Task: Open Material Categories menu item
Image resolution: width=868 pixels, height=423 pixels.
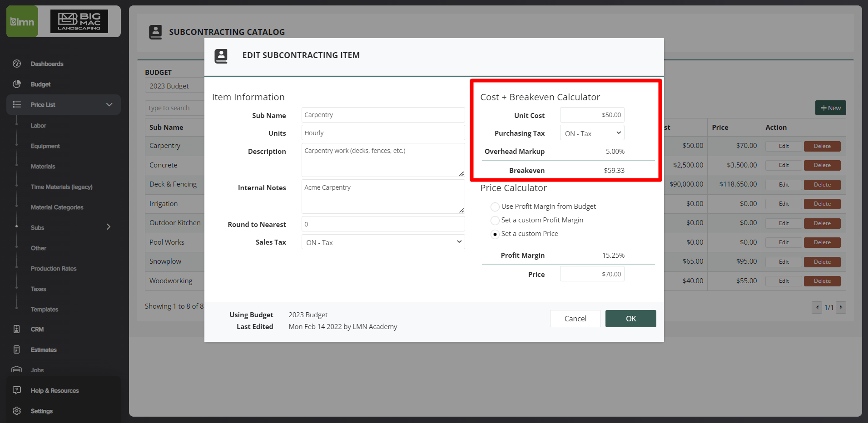Action: 57,207
